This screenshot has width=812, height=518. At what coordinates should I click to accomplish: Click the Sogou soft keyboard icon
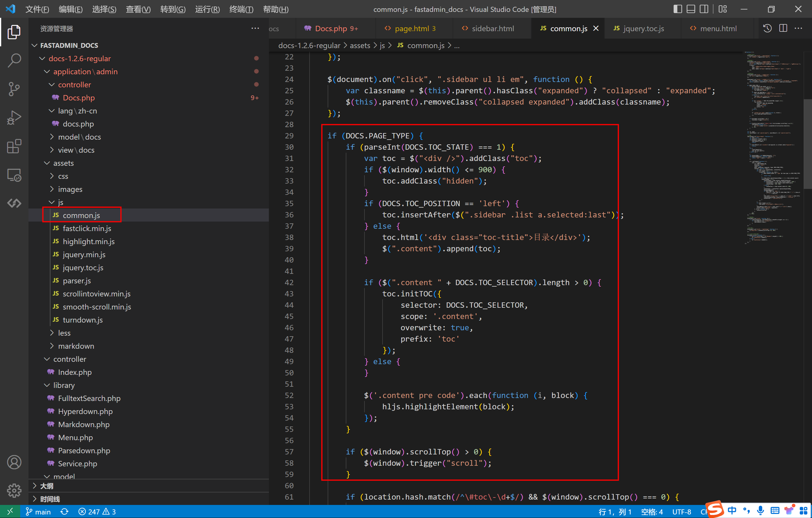coord(775,511)
